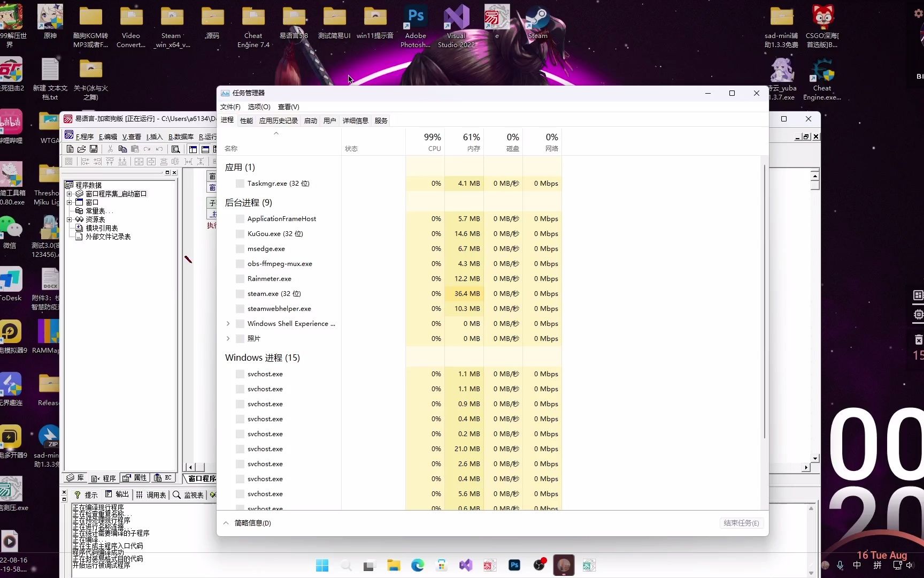Click the 结束任务(E) button
The width and height of the screenshot is (924, 578).
741,523
